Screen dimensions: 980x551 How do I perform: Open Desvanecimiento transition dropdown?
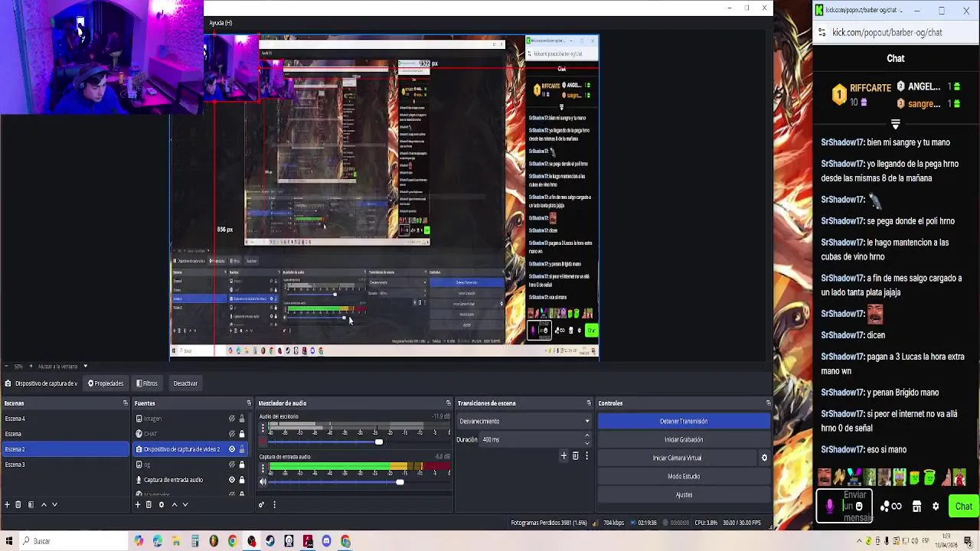(524, 421)
